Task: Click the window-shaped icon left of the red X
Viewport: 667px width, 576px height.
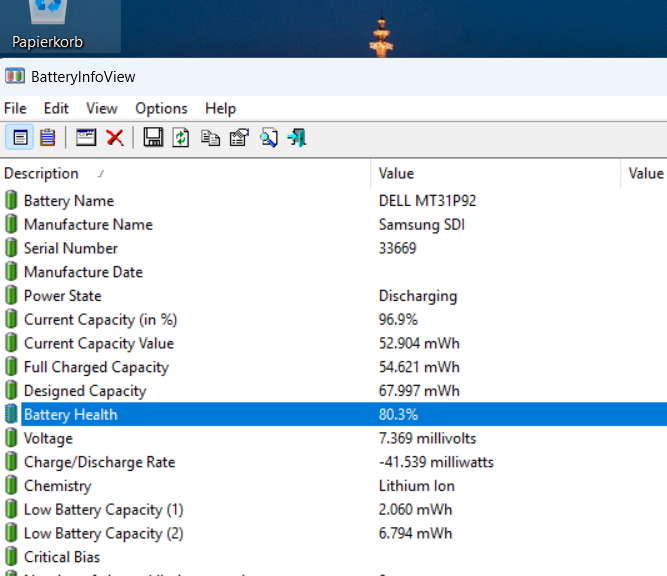Action: pyautogui.click(x=86, y=137)
